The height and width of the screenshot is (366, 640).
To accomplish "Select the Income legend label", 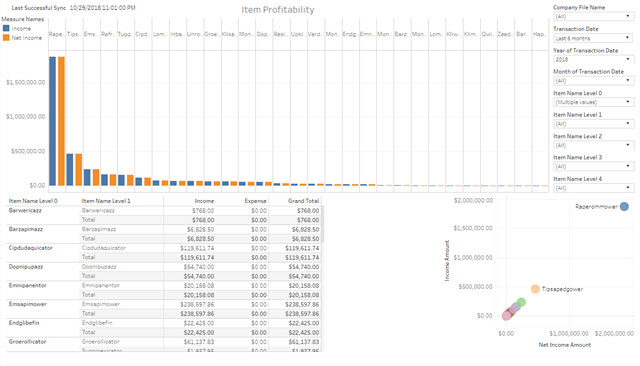I will coord(21,29).
